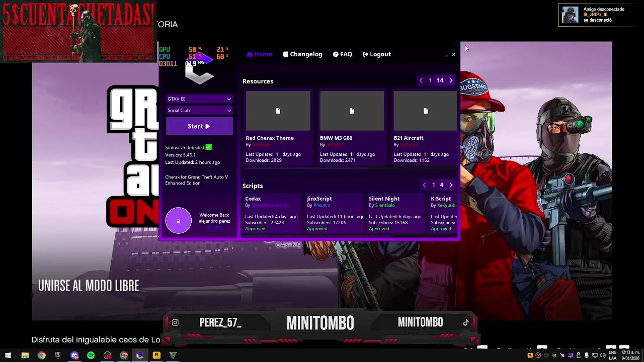The width and height of the screenshot is (644, 362).
Task: Select UNIRSE AL MODO LIBRE in GTA
Action: coord(89,286)
